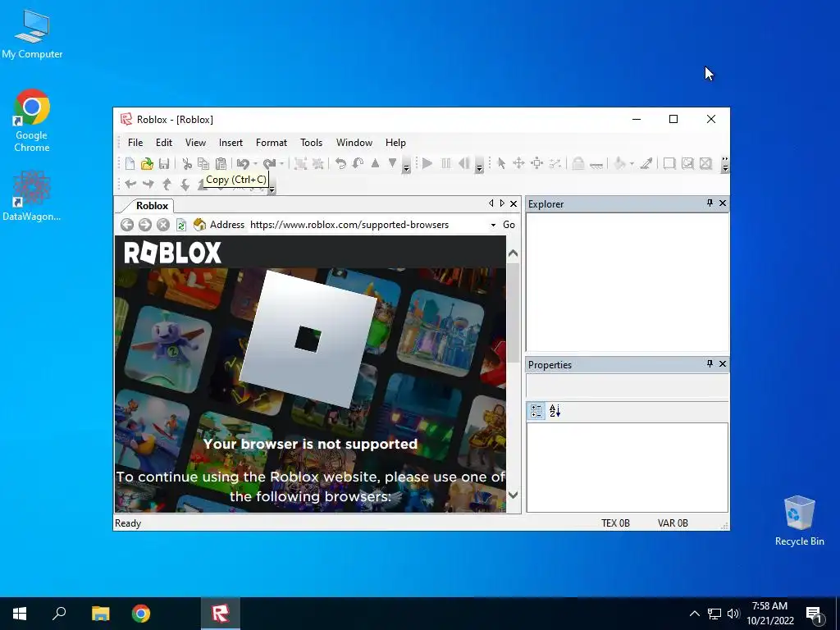Rotate selection with the curved arrow icon

340,163
